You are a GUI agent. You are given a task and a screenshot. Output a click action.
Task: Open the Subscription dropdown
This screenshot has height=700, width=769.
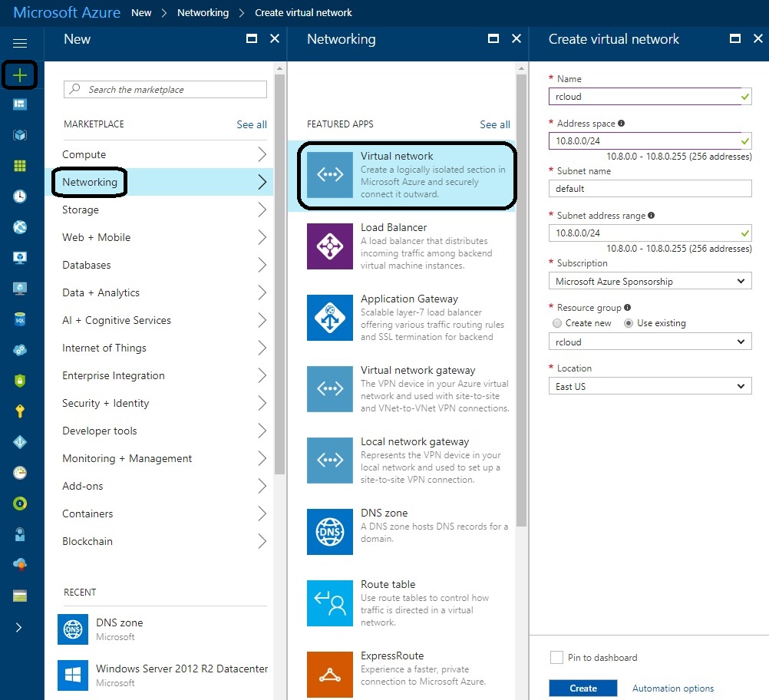point(649,281)
